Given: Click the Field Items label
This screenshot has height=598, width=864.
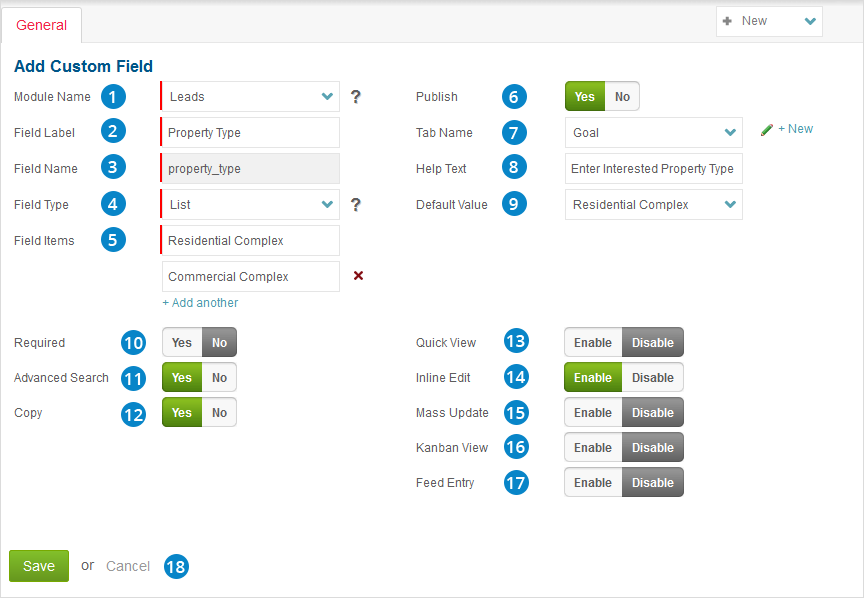Looking at the screenshot, I should click(x=44, y=241).
